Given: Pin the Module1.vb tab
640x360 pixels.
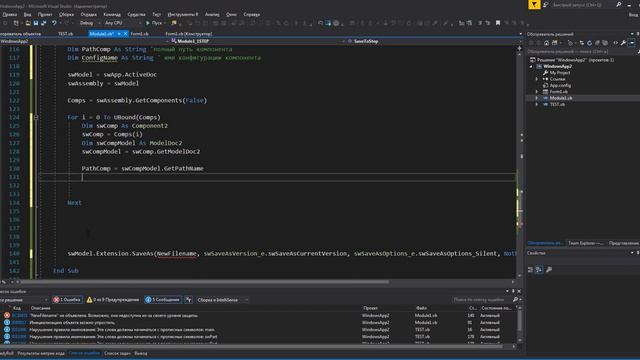Looking at the screenshot, I should pyautogui.click(x=119, y=34).
